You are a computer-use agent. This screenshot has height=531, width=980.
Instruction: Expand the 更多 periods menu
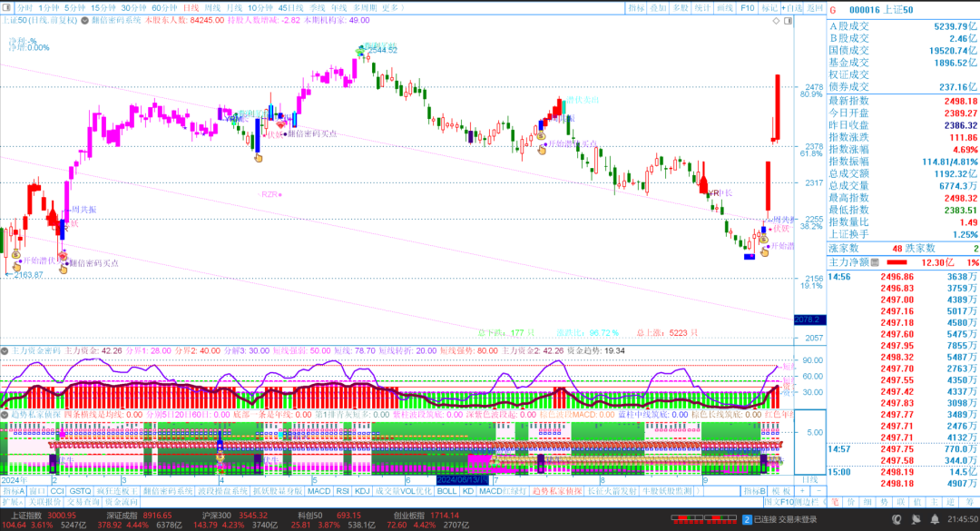tap(393, 8)
